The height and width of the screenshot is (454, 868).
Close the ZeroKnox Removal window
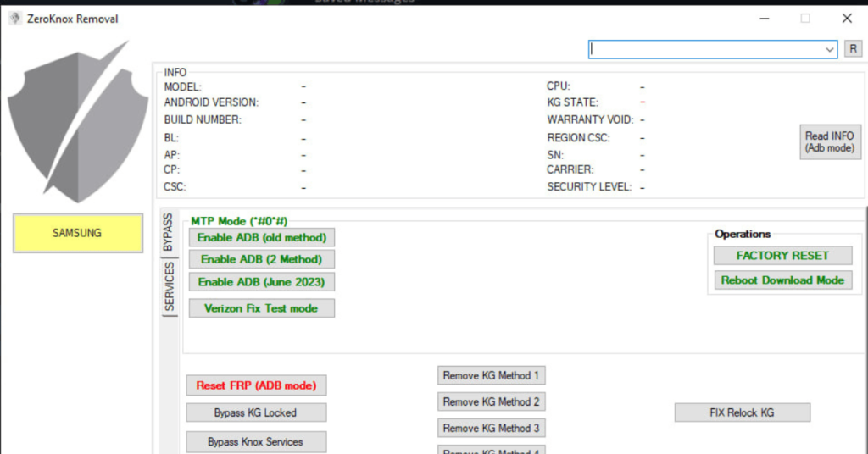coord(847,19)
